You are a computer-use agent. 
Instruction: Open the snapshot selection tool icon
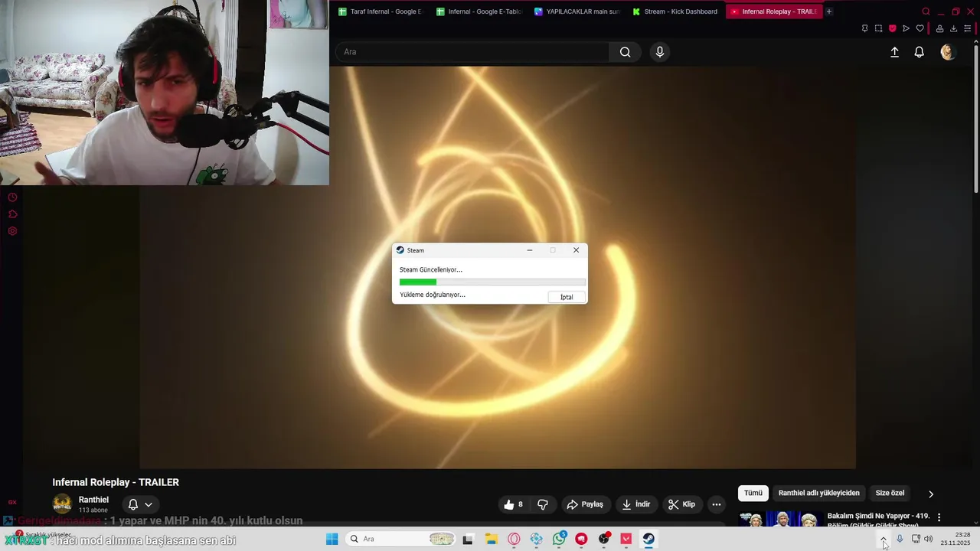pos(878,28)
